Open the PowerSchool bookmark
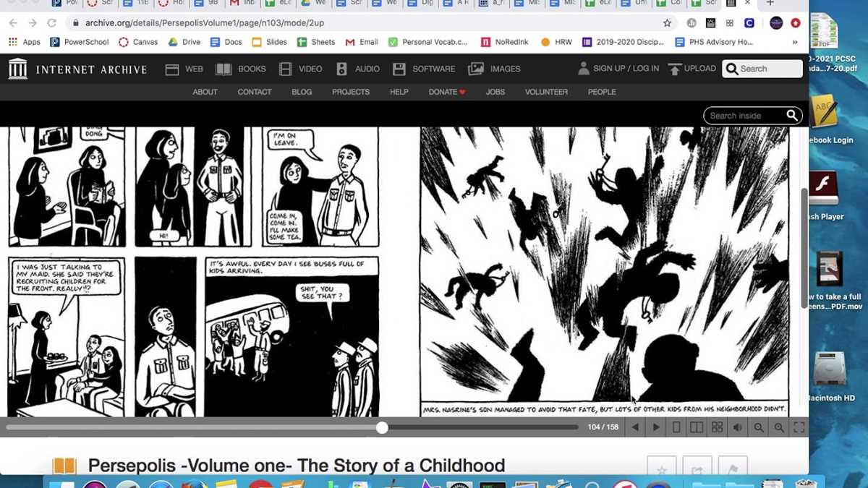 point(79,42)
